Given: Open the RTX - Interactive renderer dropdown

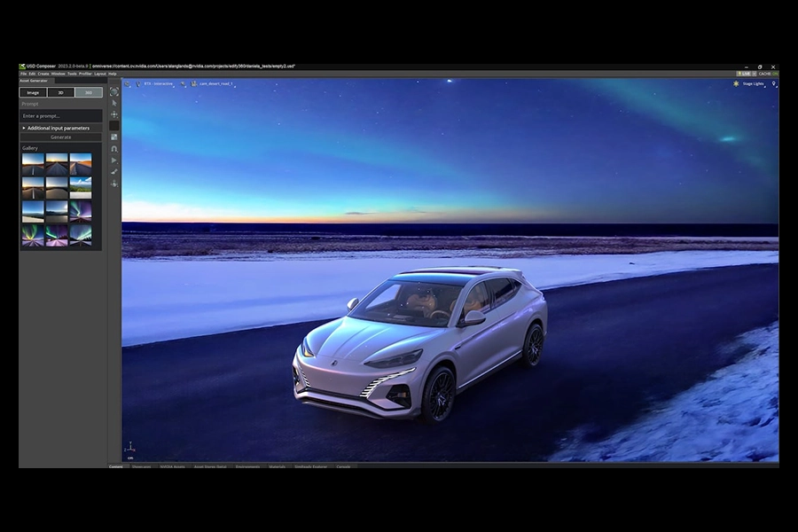Looking at the screenshot, I should tap(159, 84).
